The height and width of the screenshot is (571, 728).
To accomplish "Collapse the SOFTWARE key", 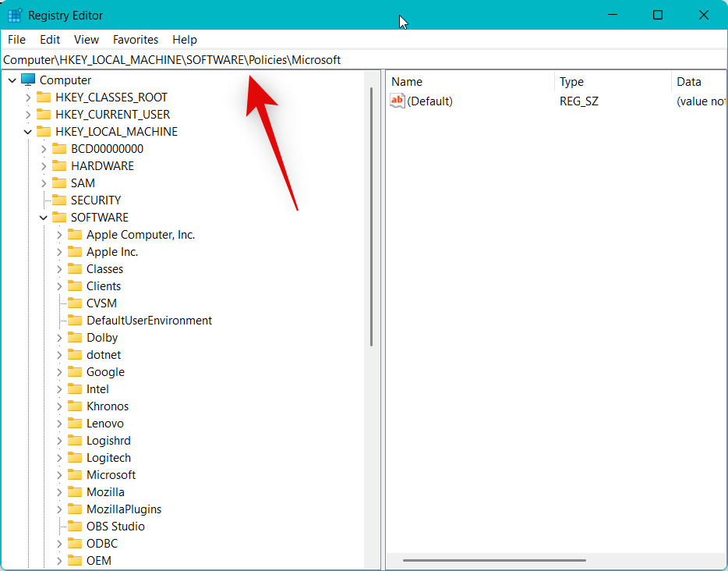I will tap(43, 217).
